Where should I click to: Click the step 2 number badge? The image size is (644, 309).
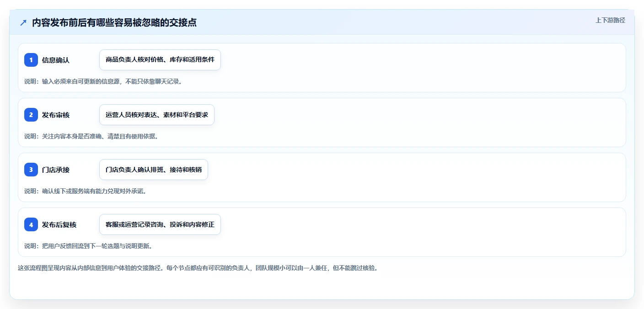(x=31, y=115)
